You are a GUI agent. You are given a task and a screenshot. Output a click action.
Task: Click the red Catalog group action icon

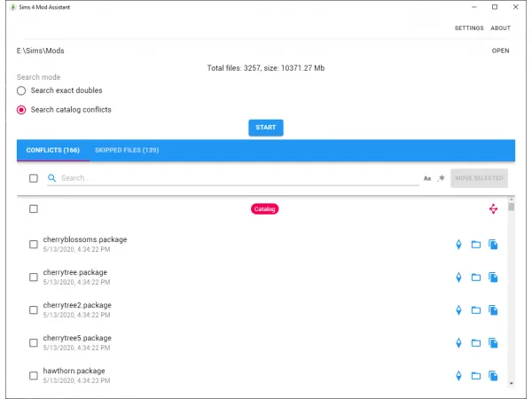(493, 209)
